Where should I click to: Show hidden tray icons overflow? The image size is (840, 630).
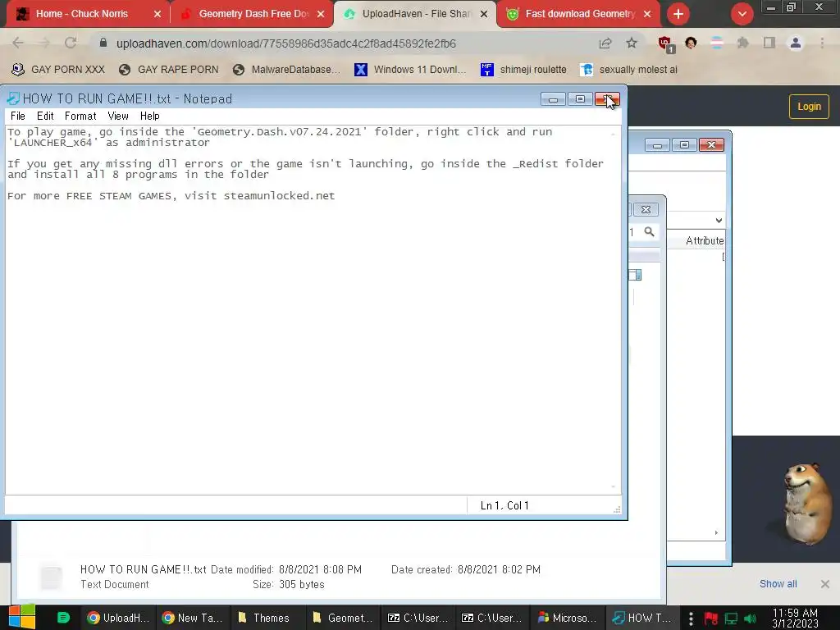[x=691, y=619]
